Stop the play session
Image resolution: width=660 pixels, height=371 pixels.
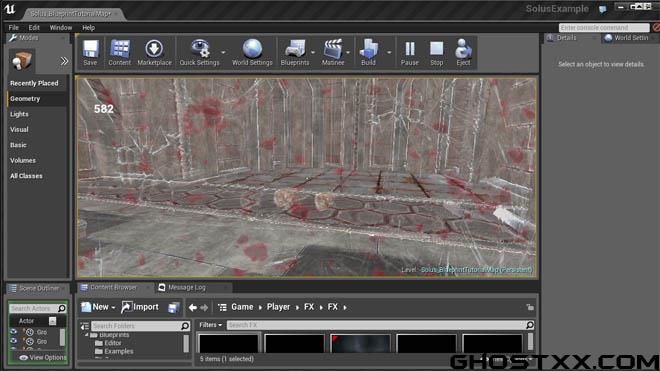(x=436, y=52)
